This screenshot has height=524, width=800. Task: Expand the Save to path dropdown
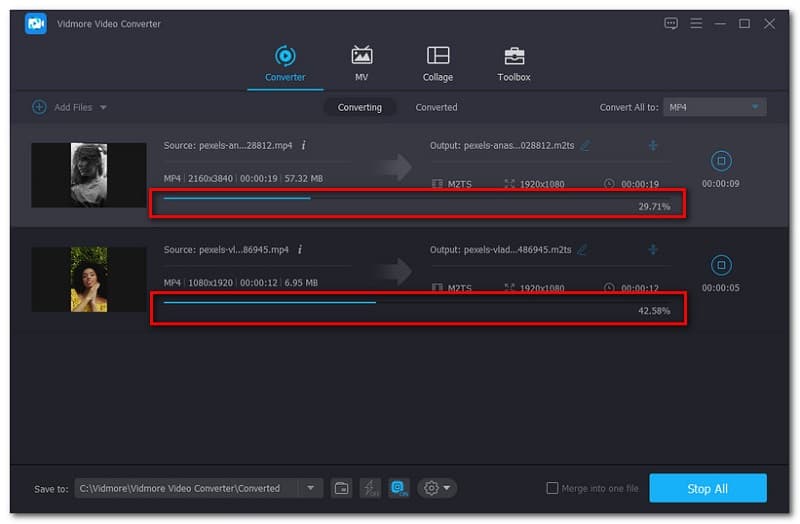coord(310,488)
